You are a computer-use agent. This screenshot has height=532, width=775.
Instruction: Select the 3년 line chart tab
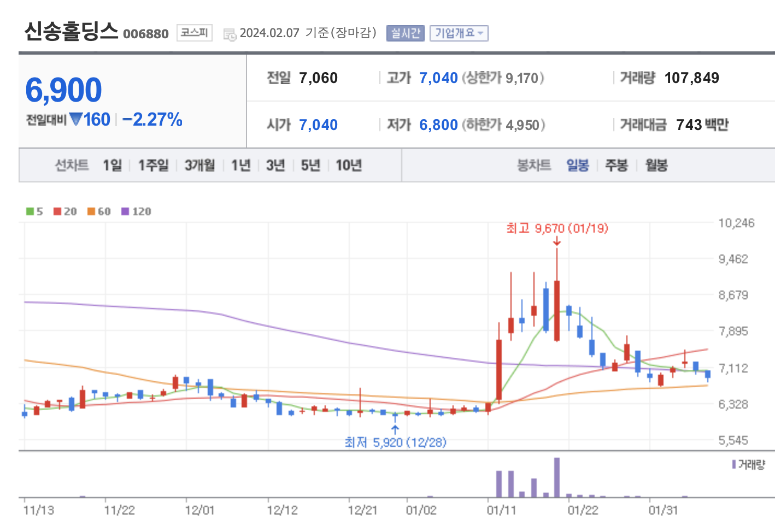pos(275,165)
